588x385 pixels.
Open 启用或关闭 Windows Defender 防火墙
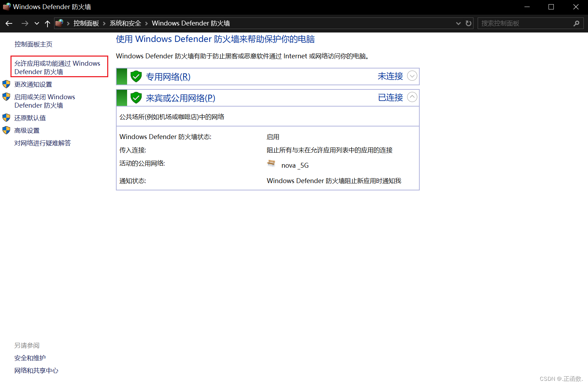pos(45,101)
